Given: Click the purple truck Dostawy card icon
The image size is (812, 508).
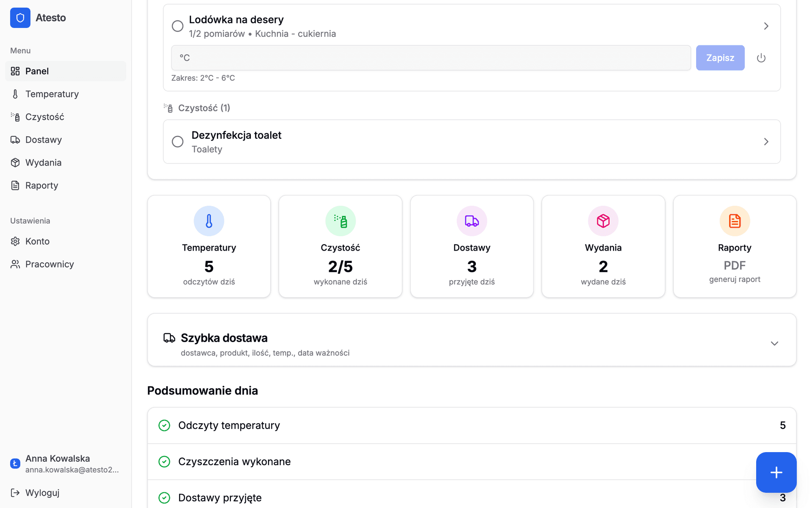Looking at the screenshot, I should tap(472, 221).
